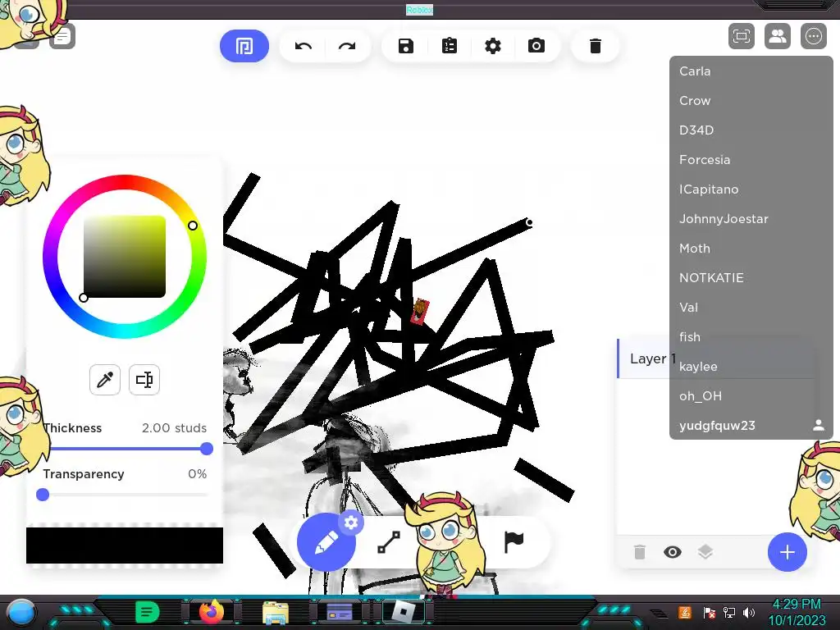
Task: Click the hex color text input icon
Action: pos(144,380)
